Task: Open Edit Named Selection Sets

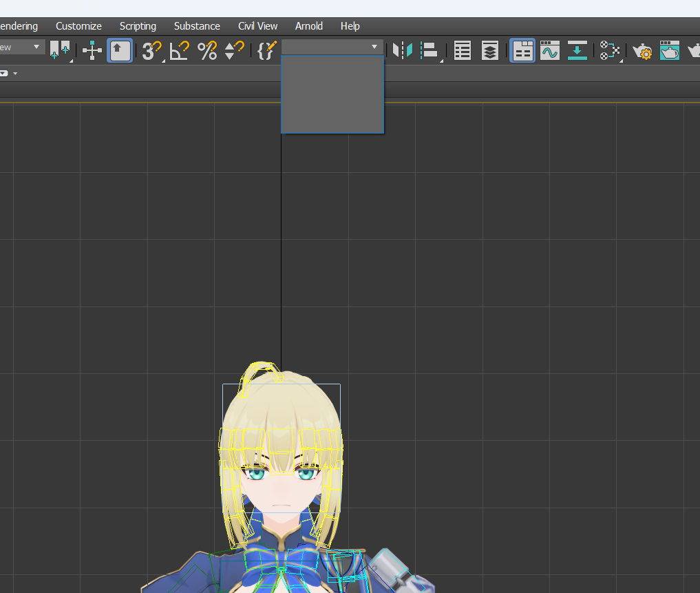Action: coord(266,50)
